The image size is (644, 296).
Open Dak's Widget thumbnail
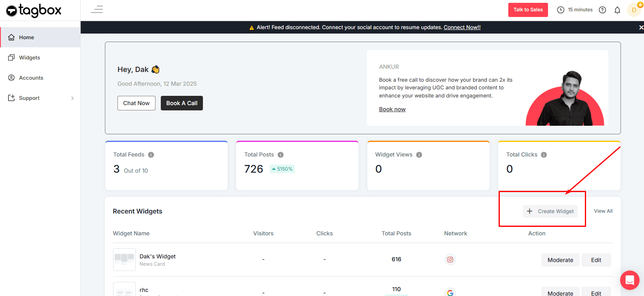pyautogui.click(x=124, y=260)
